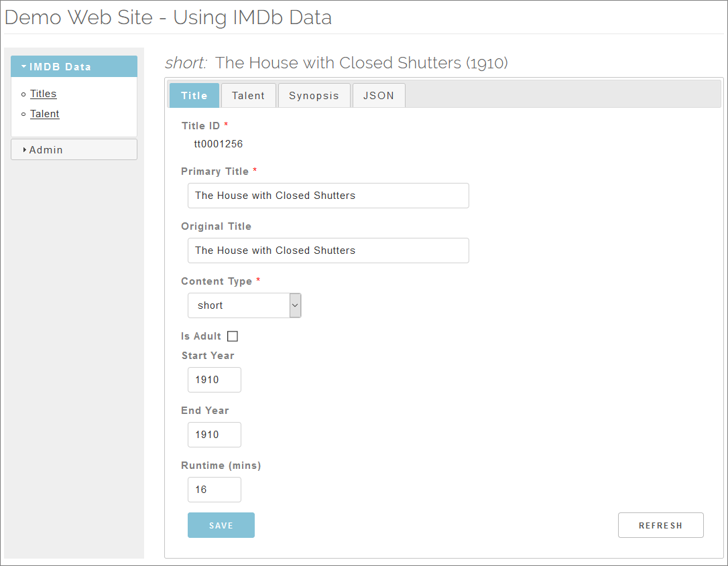Open the Titles link in sidebar
Image resolution: width=728 pixels, height=566 pixels.
pos(44,94)
